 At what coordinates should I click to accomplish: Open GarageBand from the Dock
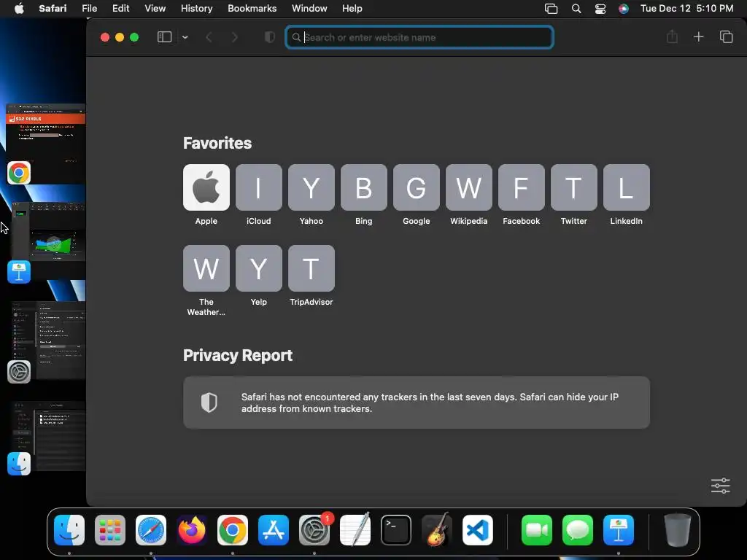[x=437, y=530]
